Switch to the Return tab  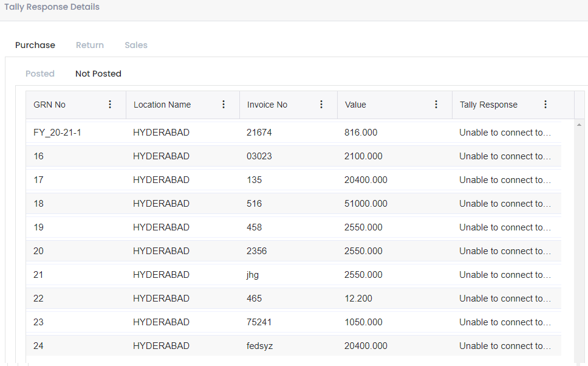click(x=90, y=45)
